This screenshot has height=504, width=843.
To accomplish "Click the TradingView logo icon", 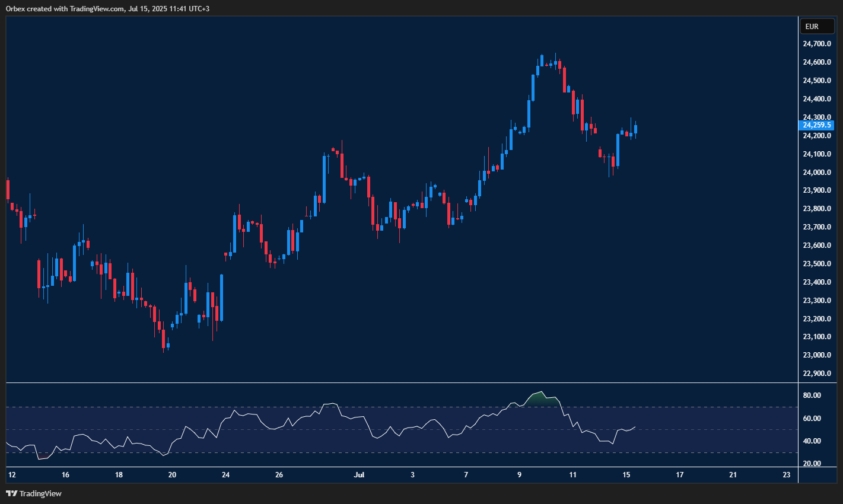I will pyautogui.click(x=11, y=493).
